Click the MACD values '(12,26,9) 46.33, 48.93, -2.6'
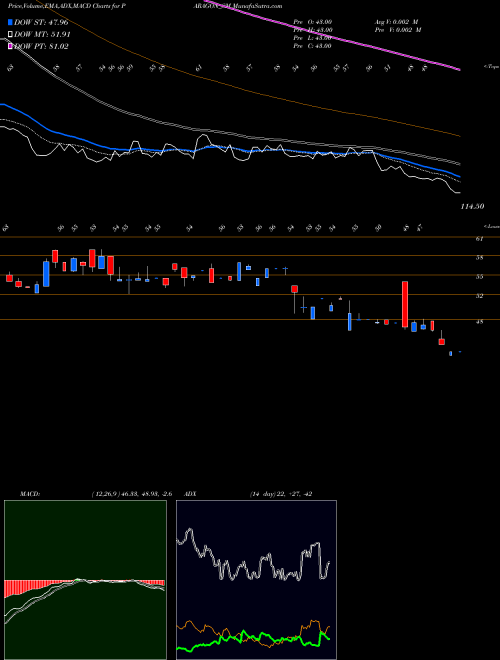The image size is (500, 660). pyautogui.click(x=131, y=494)
